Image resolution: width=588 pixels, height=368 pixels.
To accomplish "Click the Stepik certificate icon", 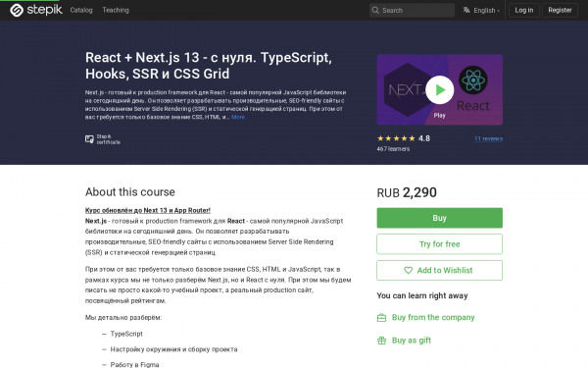I will coord(89,139).
